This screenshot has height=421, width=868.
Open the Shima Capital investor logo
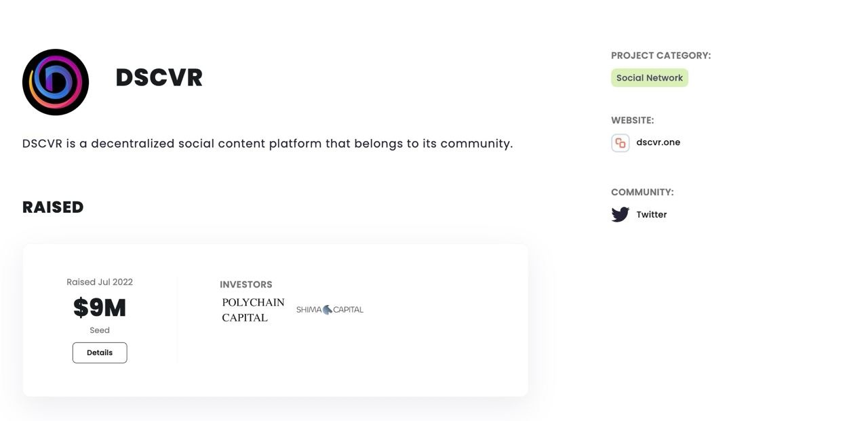click(330, 310)
